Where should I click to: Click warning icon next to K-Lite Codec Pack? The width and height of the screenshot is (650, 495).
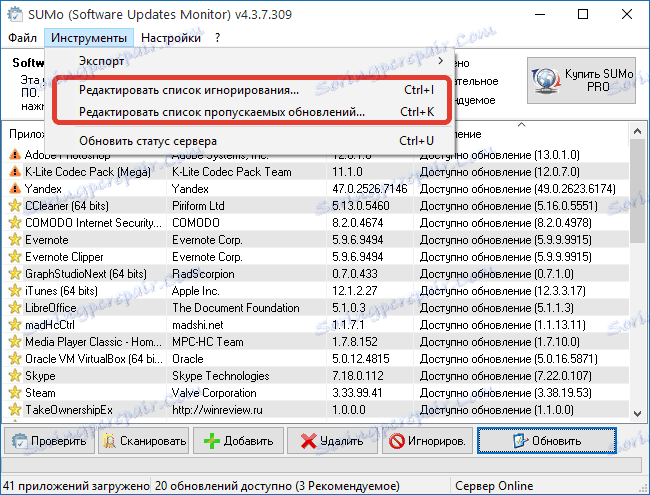pyautogui.click(x=15, y=172)
